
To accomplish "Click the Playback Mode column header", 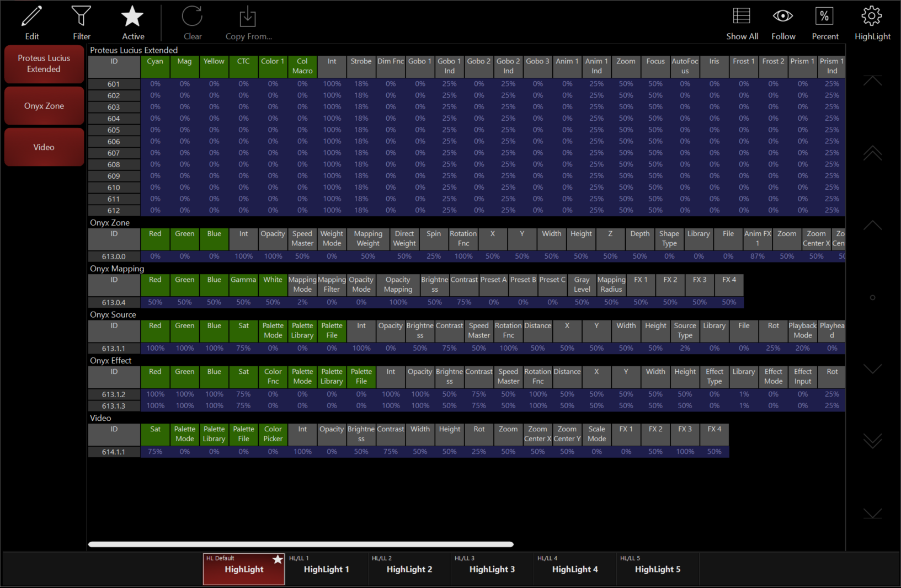I will tap(803, 330).
